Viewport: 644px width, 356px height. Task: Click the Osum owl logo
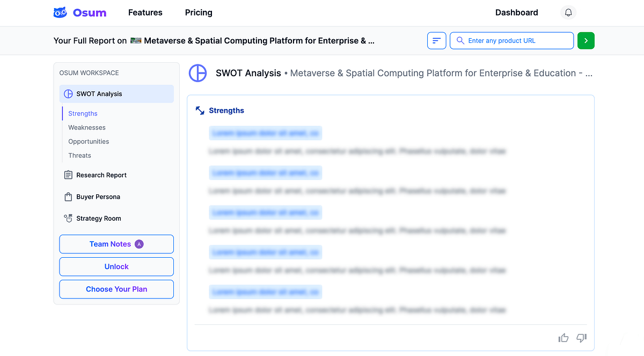[x=60, y=13]
